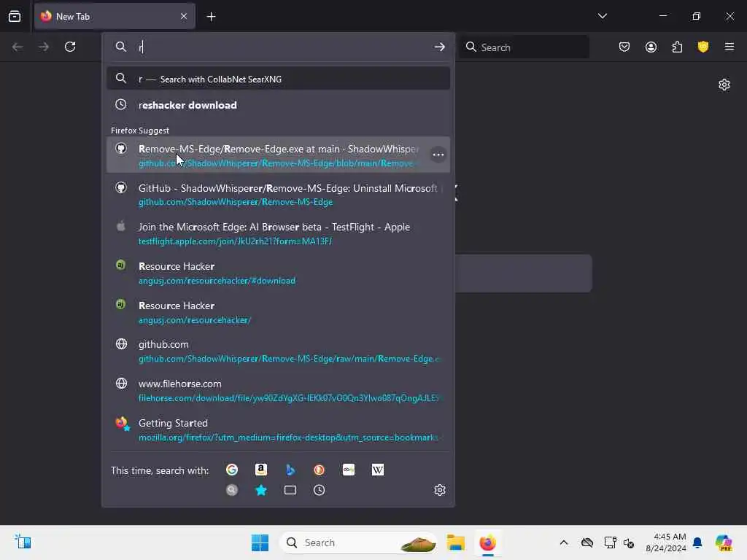Open the yellow shield extension icon
The height and width of the screenshot is (560, 747).
pos(703,47)
